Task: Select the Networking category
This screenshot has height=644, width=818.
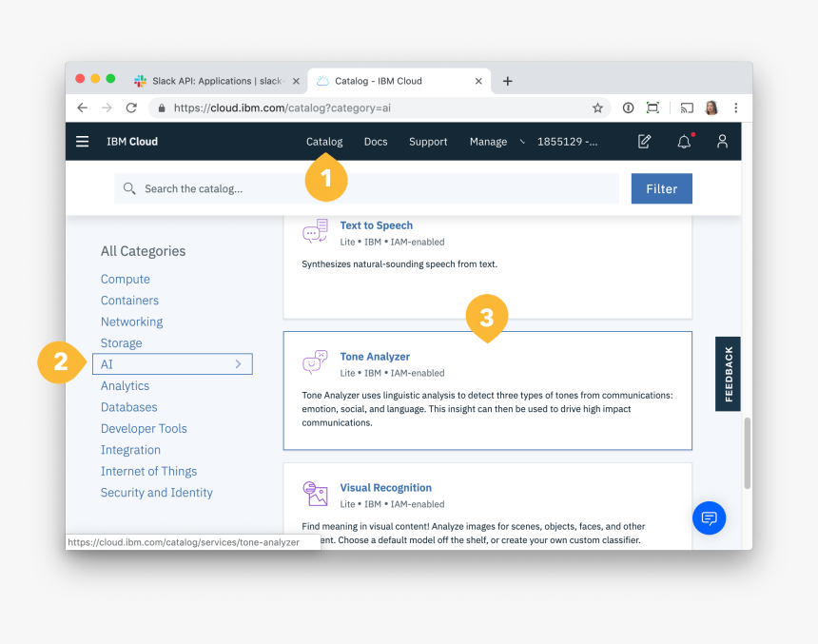Action: [131, 322]
